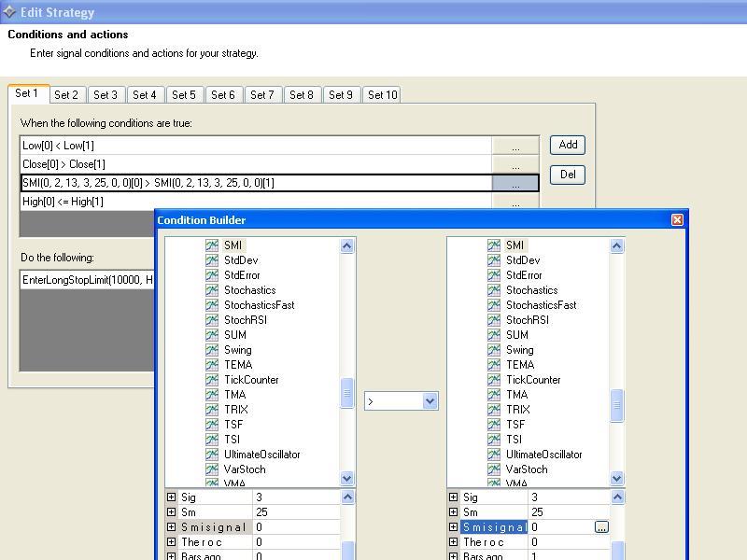Click the Sm value 25 in right panel

tap(569, 511)
